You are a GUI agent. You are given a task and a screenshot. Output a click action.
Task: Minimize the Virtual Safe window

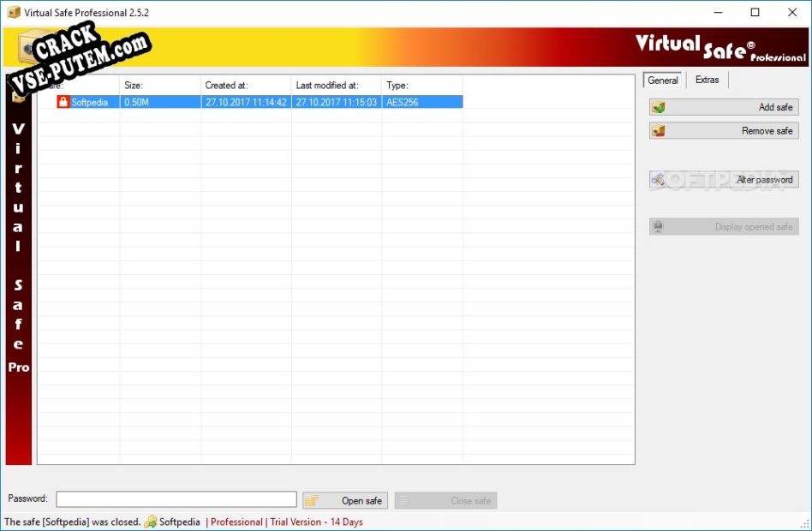point(719,13)
